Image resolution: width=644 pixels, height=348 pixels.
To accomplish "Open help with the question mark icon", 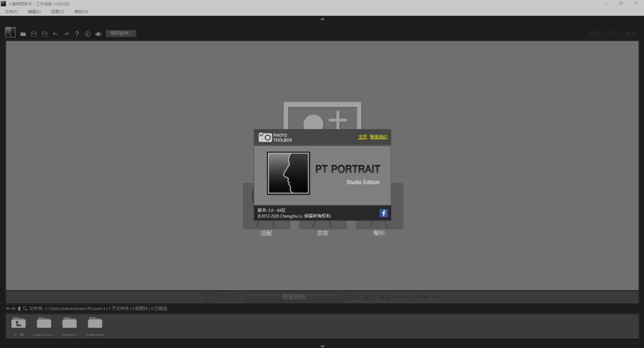I will coord(77,34).
